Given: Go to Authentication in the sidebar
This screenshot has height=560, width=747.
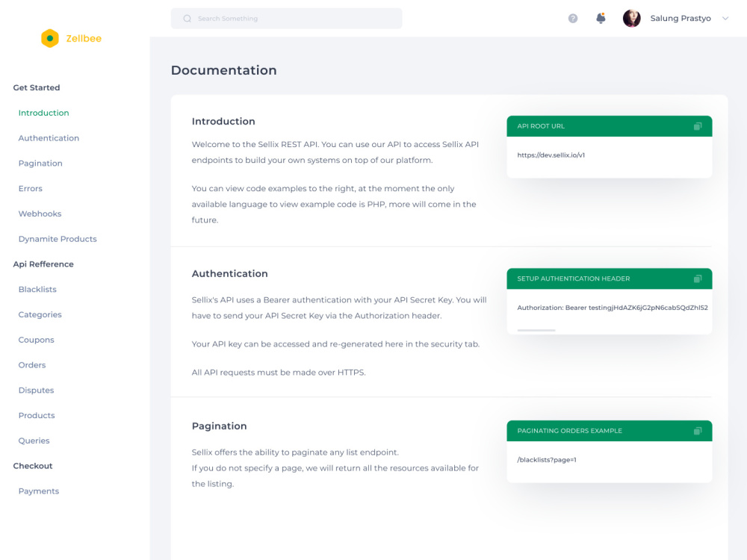Looking at the screenshot, I should click(49, 138).
